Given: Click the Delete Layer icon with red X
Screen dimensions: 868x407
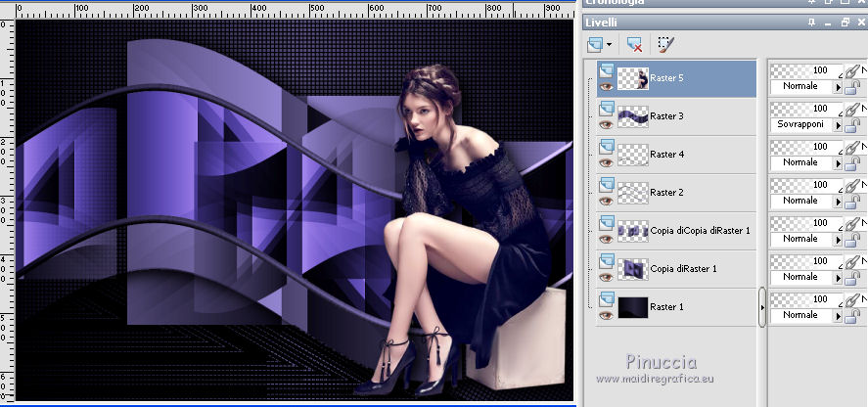Looking at the screenshot, I should pyautogui.click(x=634, y=44).
